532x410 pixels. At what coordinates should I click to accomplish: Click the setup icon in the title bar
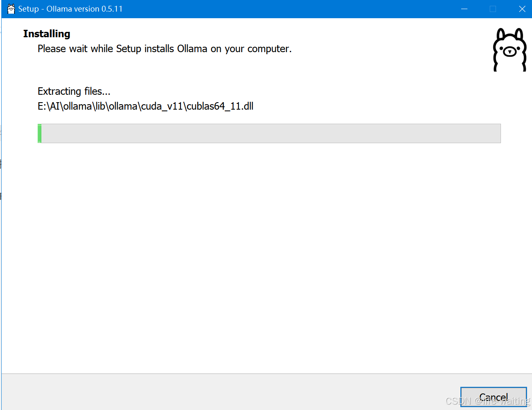[x=11, y=9]
